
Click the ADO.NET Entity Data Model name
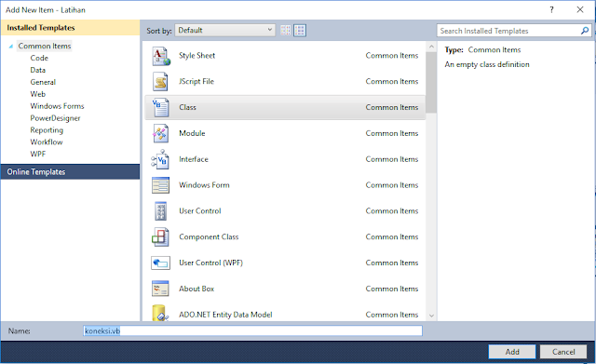tap(225, 315)
